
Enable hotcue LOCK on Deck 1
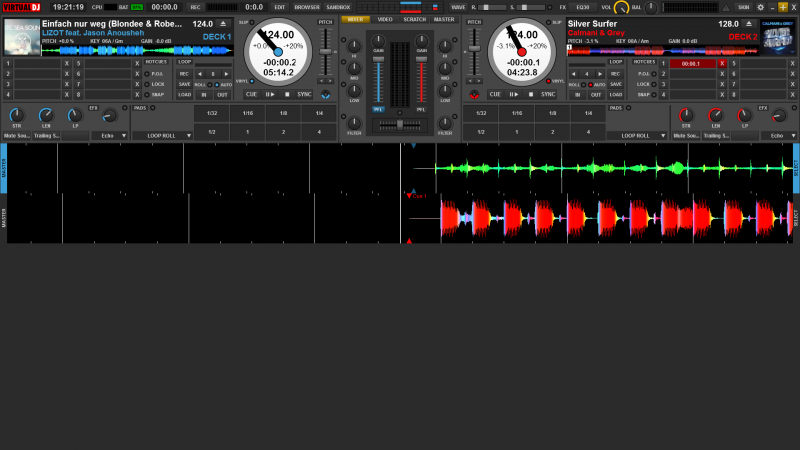147,84
